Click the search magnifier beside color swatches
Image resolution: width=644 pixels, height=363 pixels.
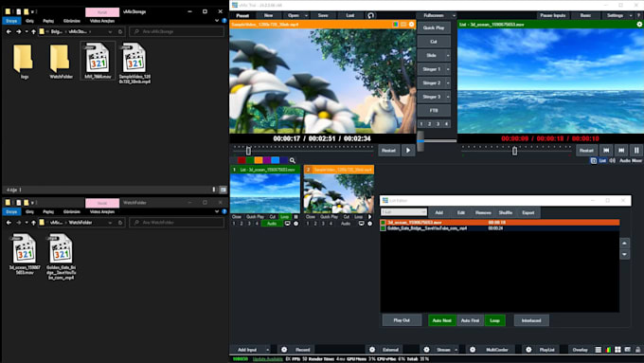pyautogui.click(x=293, y=160)
